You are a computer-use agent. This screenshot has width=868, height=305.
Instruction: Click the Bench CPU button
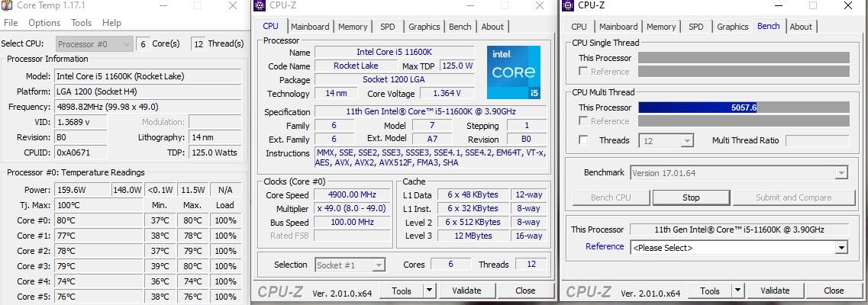pyautogui.click(x=611, y=197)
